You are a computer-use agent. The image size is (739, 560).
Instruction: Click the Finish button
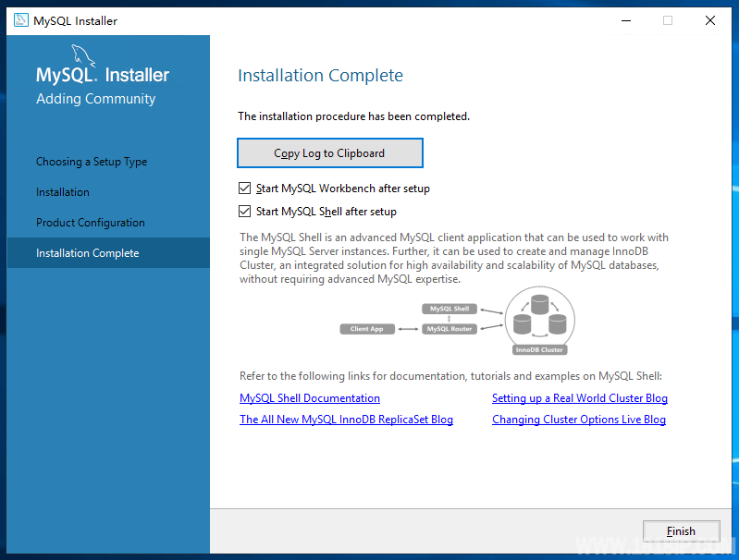[681, 531]
